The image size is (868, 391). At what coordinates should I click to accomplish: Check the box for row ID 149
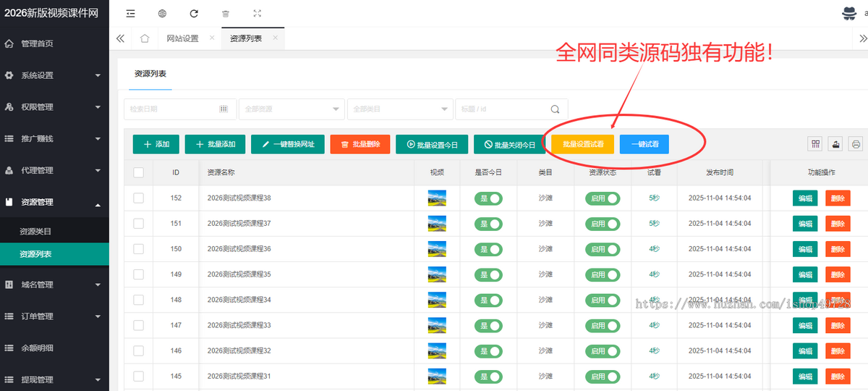(x=138, y=274)
